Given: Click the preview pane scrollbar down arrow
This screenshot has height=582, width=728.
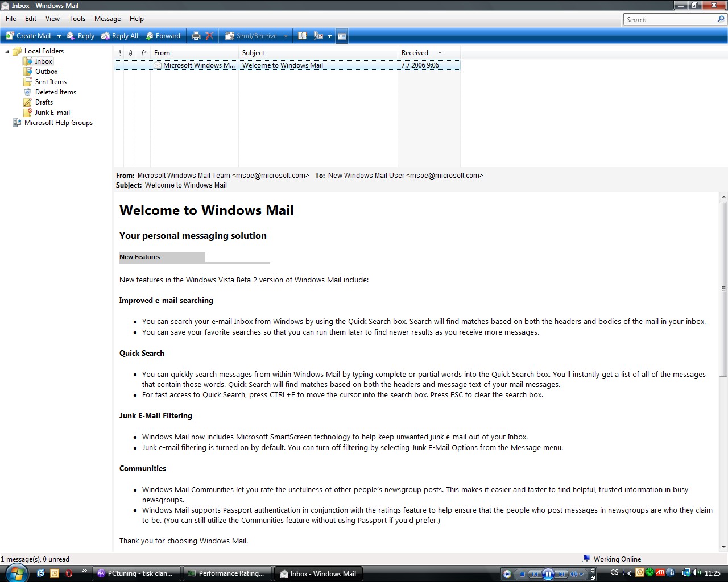Looking at the screenshot, I should (723, 547).
